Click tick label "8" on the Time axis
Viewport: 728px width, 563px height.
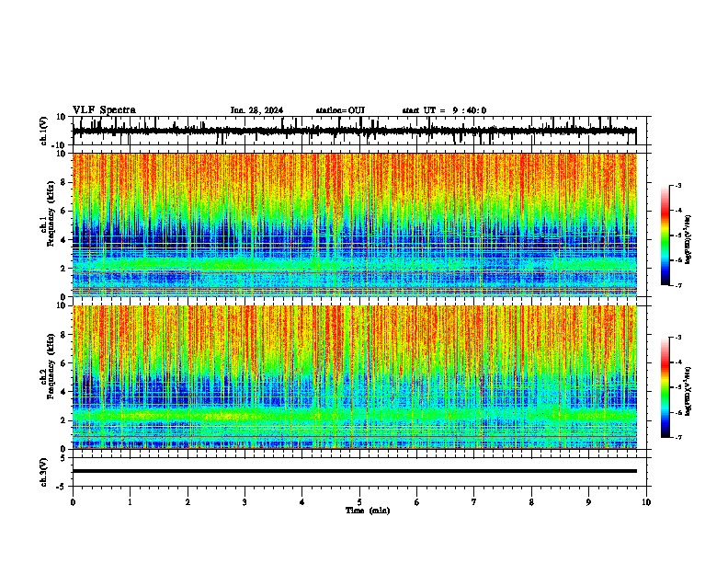click(x=531, y=502)
